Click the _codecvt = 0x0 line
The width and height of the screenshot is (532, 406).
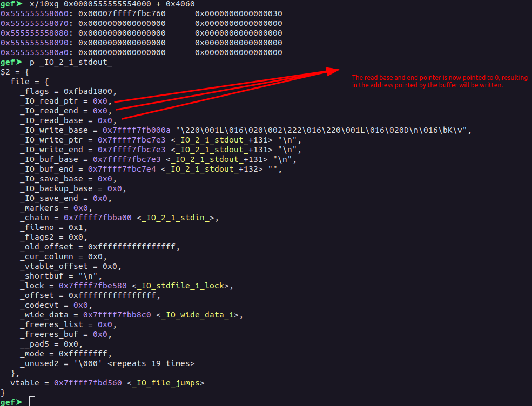pos(56,305)
